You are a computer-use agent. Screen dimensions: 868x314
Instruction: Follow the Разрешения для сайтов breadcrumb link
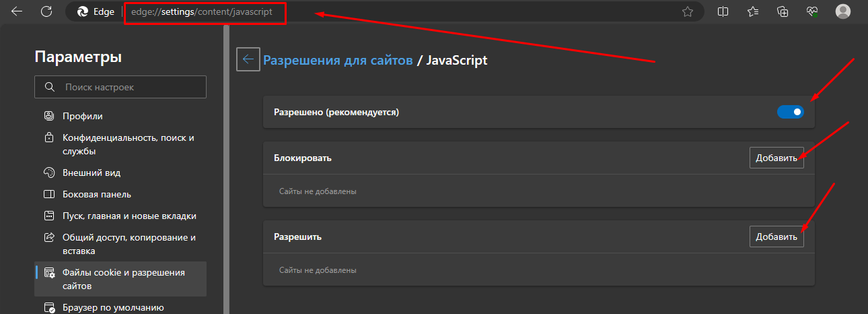pos(338,60)
